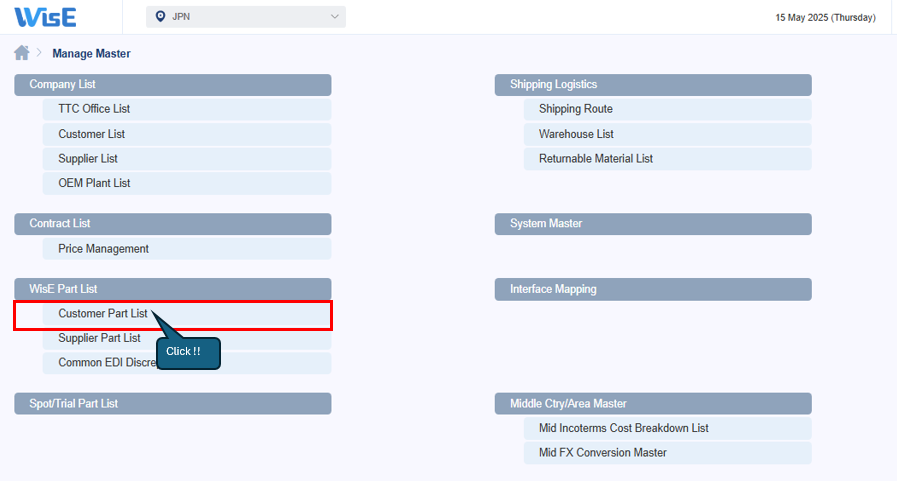Viewport: 897px width, 484px height.
Task: Open TTC Office List
Action: [94, 109]
